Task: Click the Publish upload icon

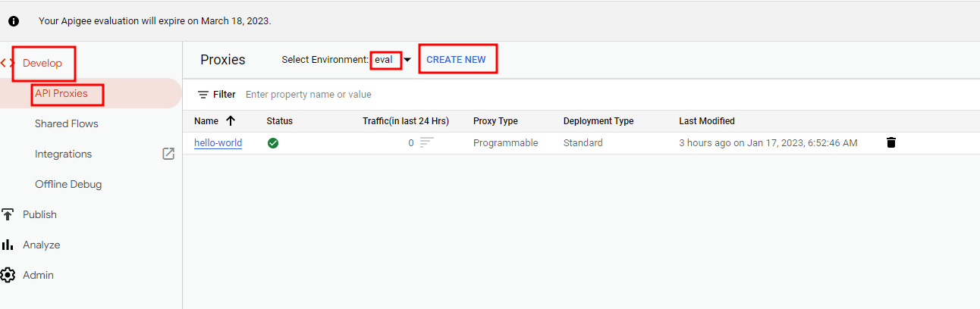Action: [8, 214]
